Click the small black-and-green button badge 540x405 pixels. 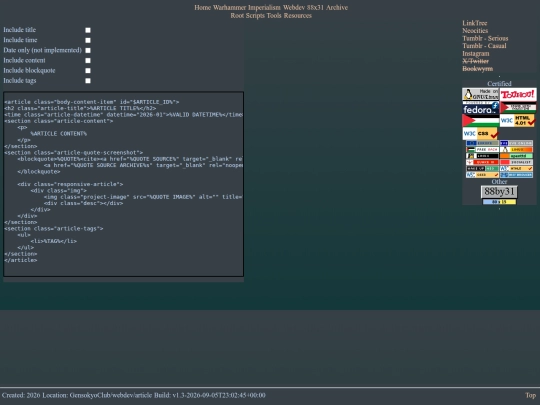point(482,168)
